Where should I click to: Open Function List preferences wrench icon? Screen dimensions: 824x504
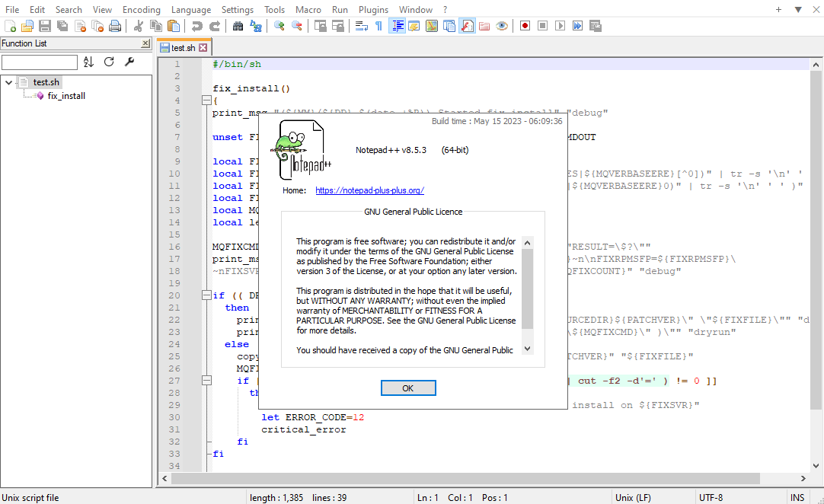[x=129, y=62]
